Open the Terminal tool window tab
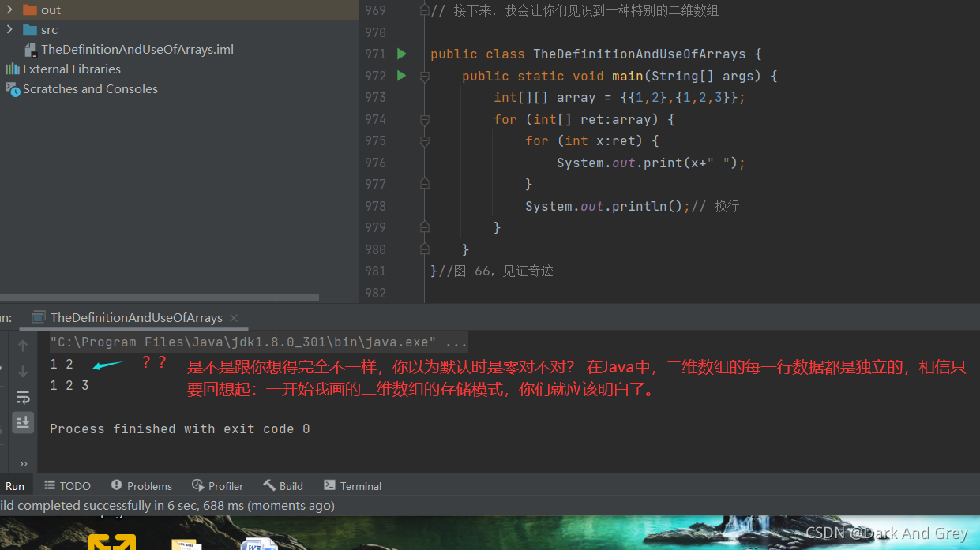 353,486
